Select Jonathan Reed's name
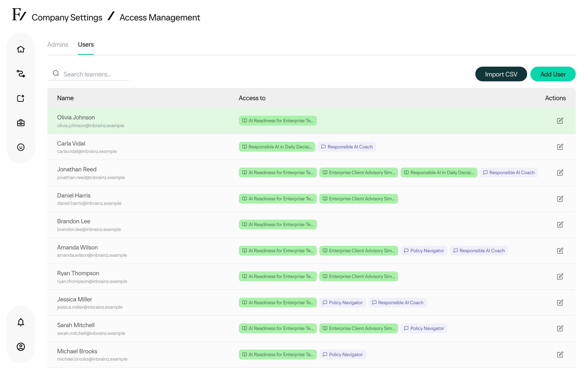The height and width of the screenshot is (368, 588). point(77,169)
